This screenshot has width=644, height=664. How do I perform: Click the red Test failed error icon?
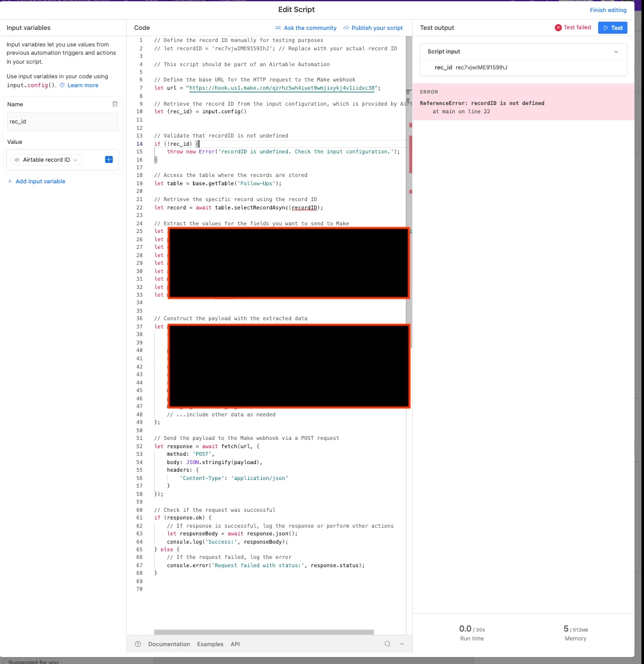[559, 27]
